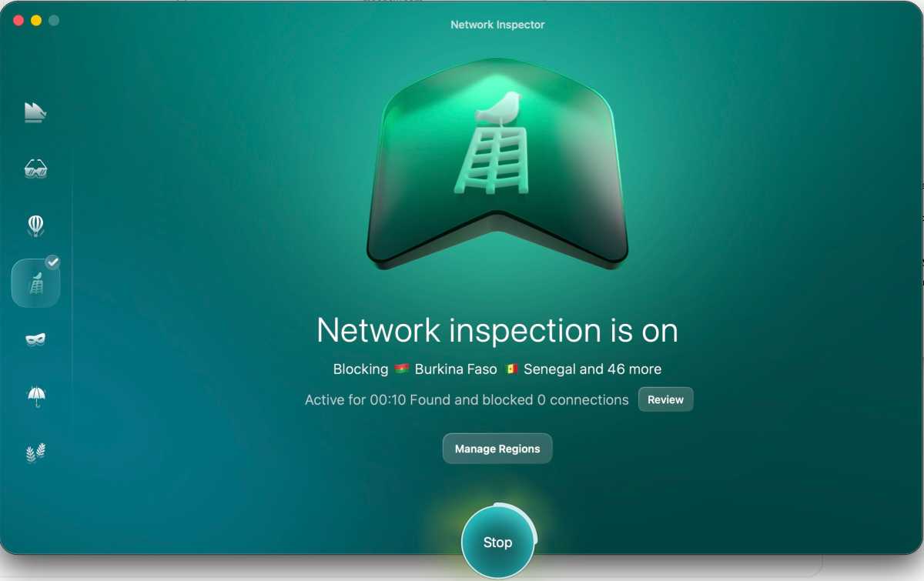Click 'Found and blocked 0 connections' text
924x581 pixels.
coord(519,400)
